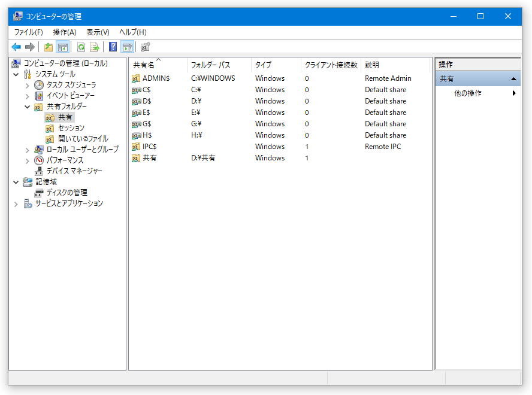Open the ファイル(F) menu

(x=29, y=32)
